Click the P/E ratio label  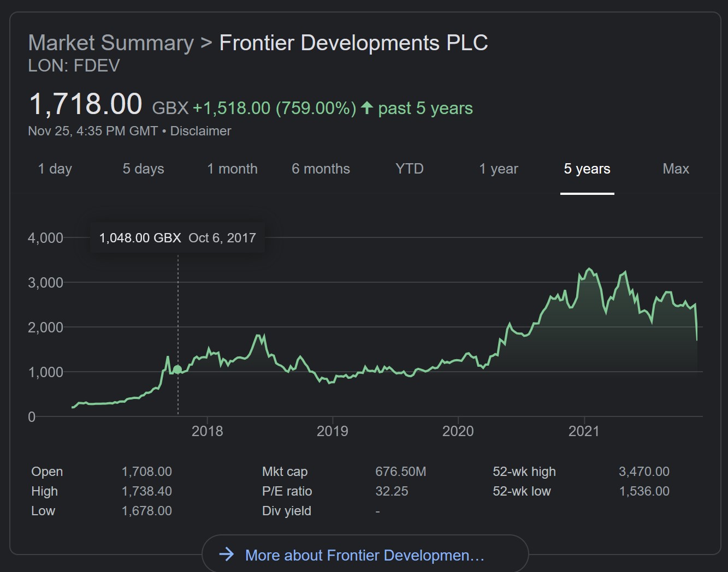pyautogui.click(x=287, y=491)
